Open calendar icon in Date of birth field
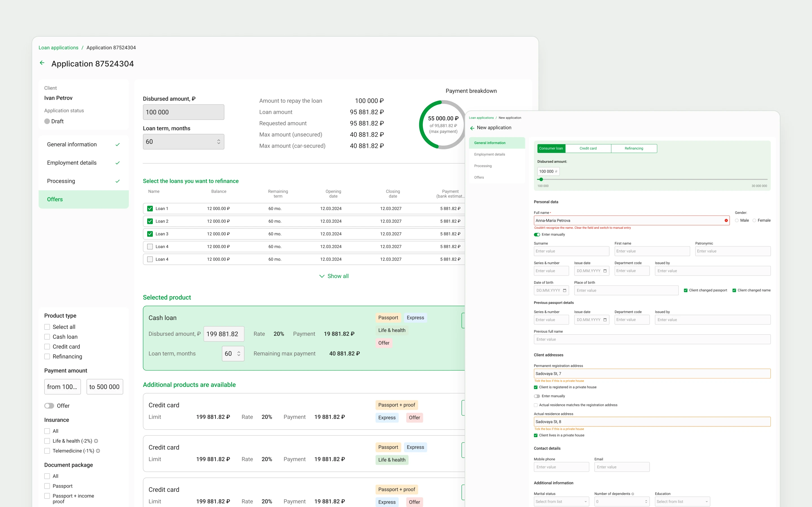Viewport: 812px width, 507px height. [565, 290]
